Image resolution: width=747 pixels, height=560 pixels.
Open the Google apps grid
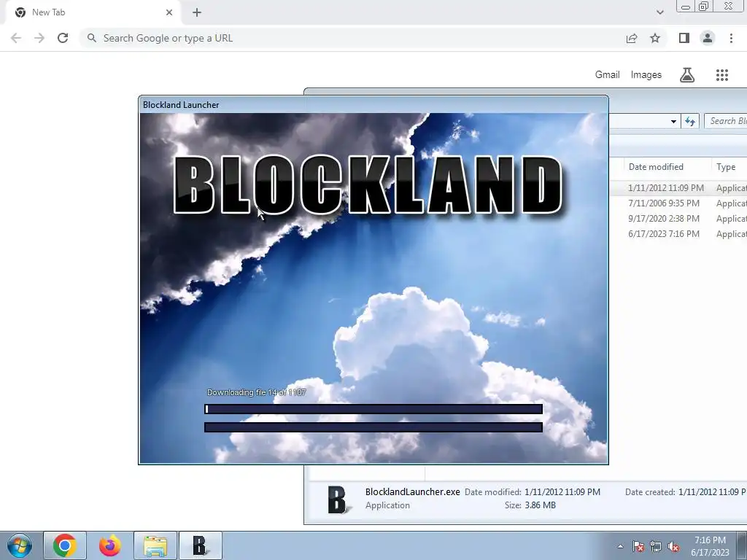[721, 75]
